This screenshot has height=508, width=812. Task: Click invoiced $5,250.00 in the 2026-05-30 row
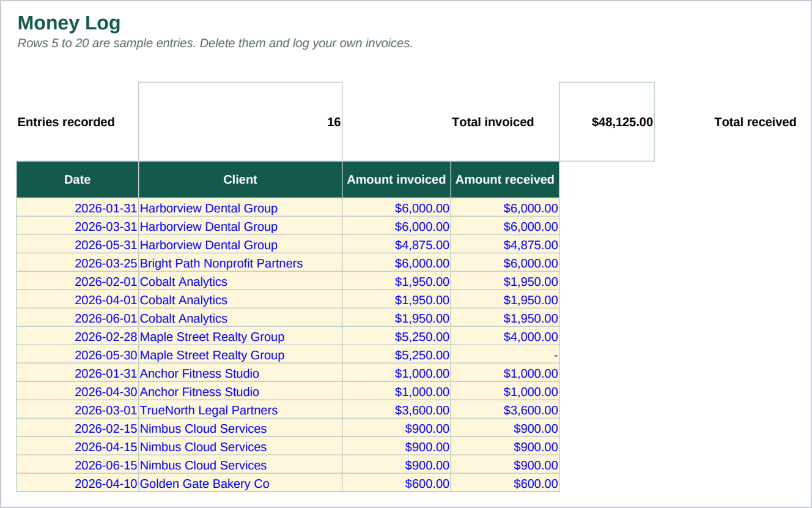(396, 355)
